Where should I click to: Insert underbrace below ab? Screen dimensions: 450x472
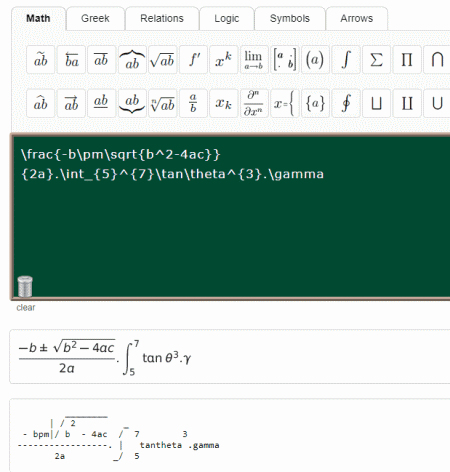[x=132, y=103]
